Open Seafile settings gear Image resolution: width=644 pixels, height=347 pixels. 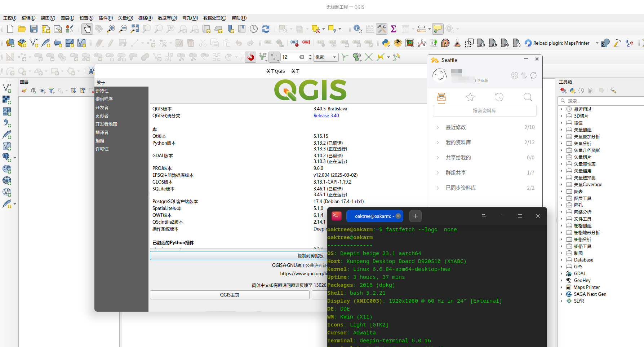coord(515,75)
